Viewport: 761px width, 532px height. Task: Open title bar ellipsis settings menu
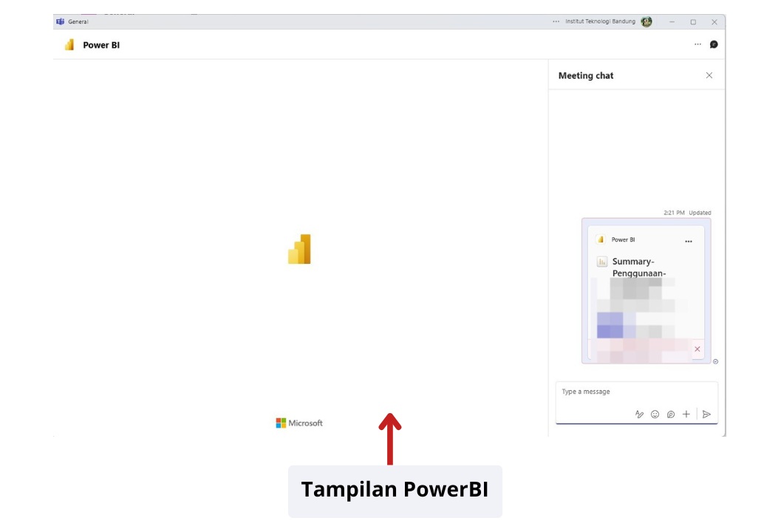[x=556, y=22]
